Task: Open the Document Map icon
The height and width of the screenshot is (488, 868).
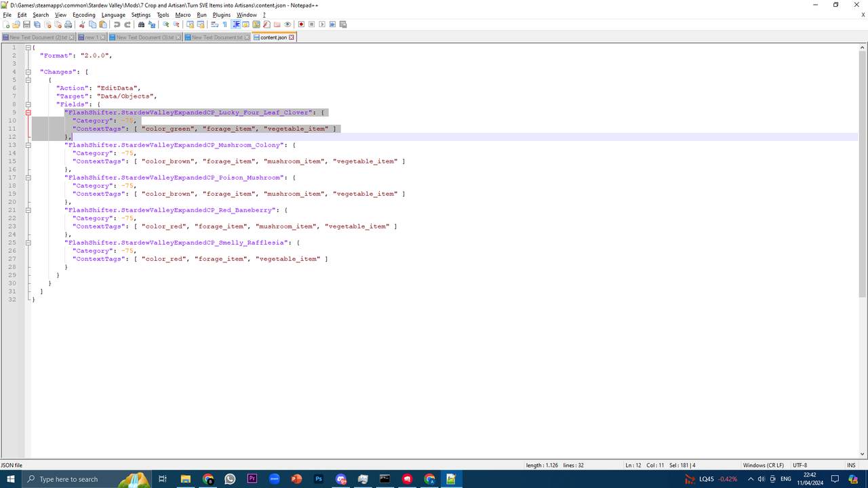Action: pyautogui.click(x=256, y=24)
